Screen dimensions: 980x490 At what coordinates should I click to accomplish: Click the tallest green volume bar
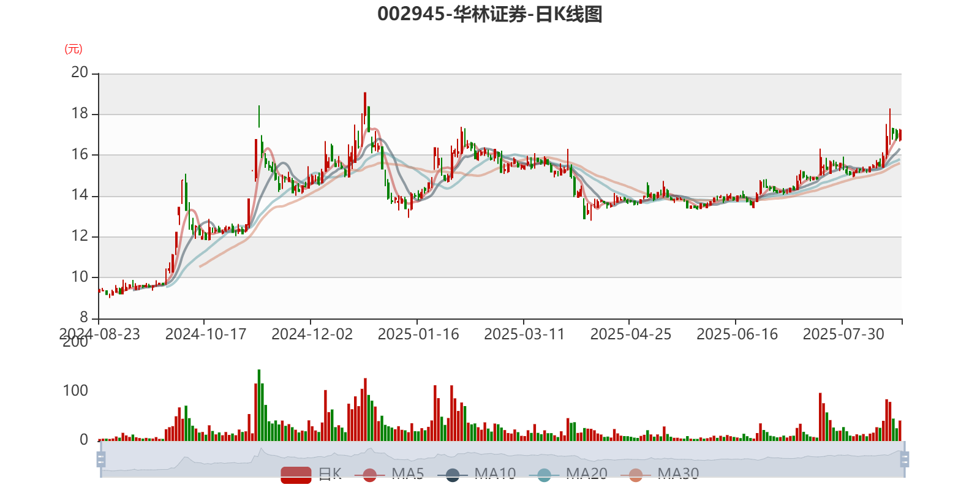(259, 405)
